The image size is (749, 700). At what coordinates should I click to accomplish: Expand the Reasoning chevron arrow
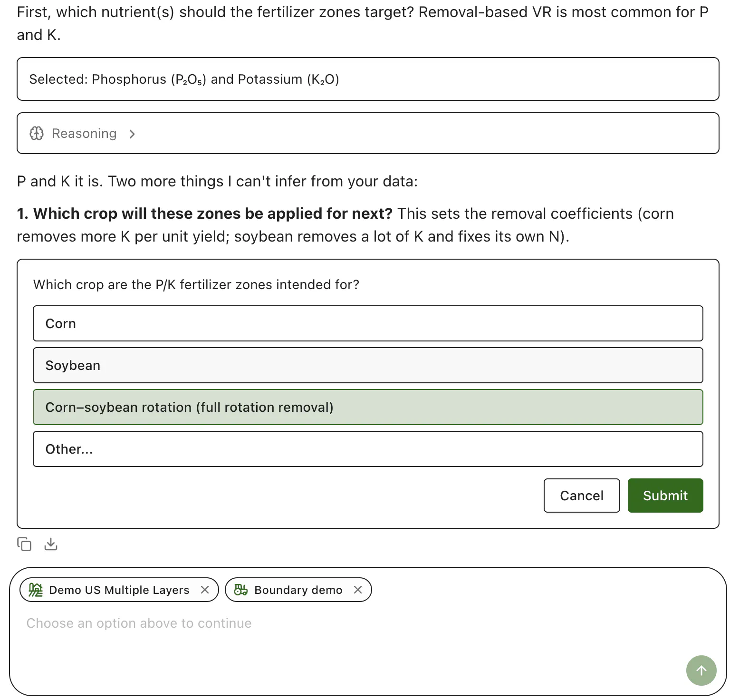pyautogui.click(x=132, y=134)
